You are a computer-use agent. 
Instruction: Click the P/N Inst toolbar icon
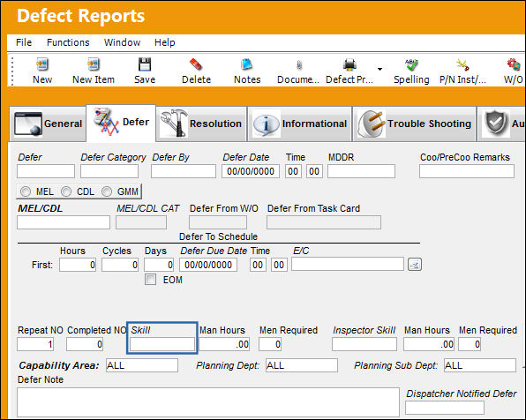point(462,64)
